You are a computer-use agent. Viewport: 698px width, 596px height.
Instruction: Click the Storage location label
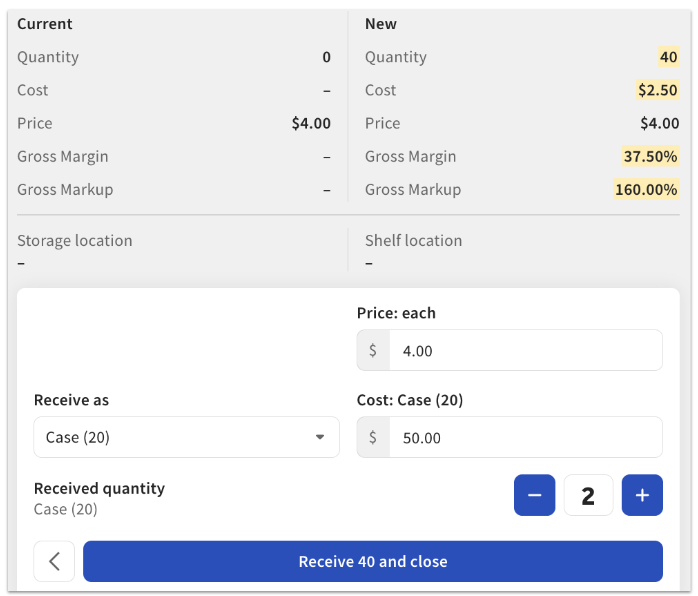pyautogui.click(x=75, y=240)
